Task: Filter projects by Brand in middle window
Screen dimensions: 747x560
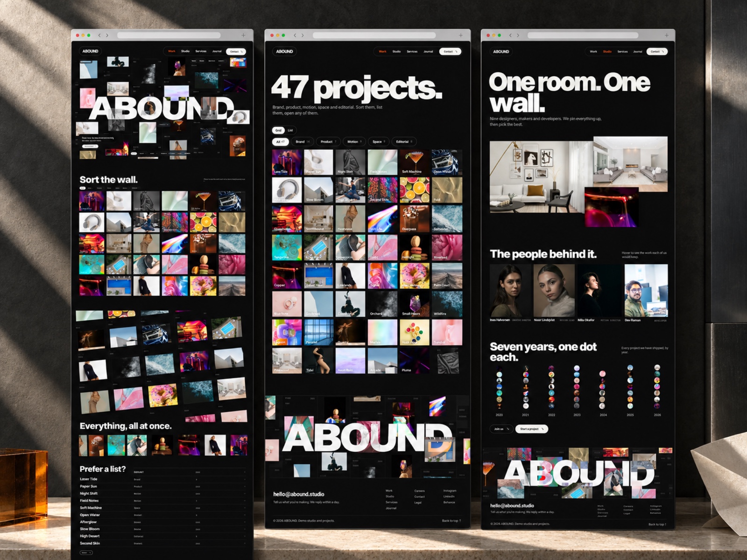Action: click(303, 141)
